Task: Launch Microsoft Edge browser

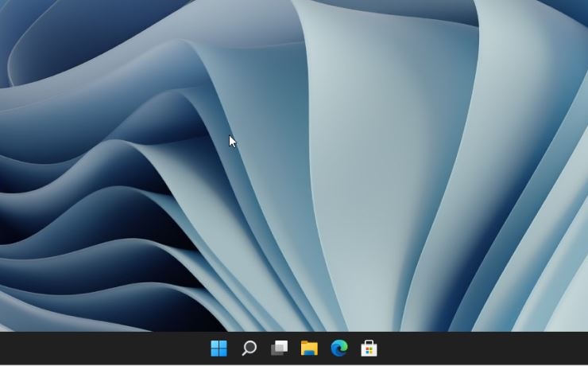Action: pyautogui.click(x=339, y=348)
